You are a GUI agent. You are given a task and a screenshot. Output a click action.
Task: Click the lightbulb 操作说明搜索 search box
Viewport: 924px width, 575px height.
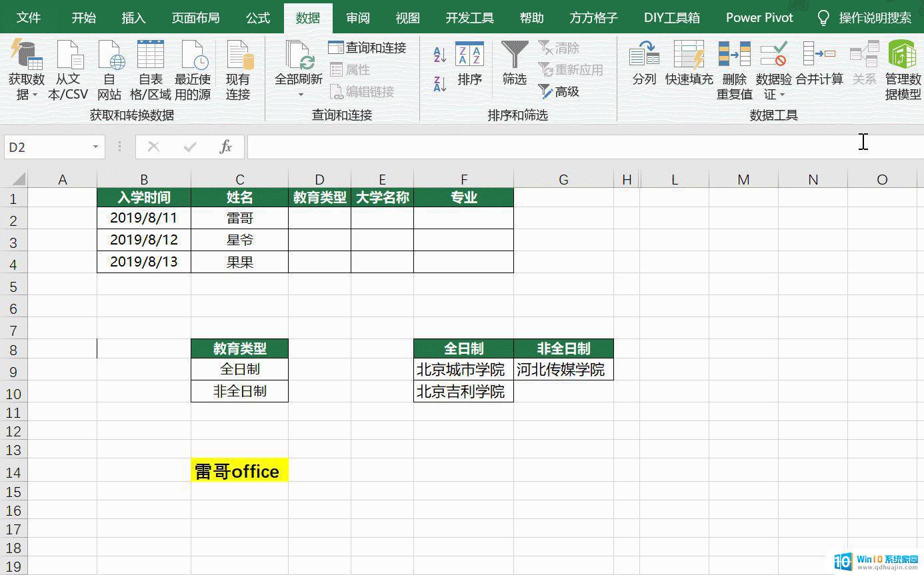(x=865, y=18)
